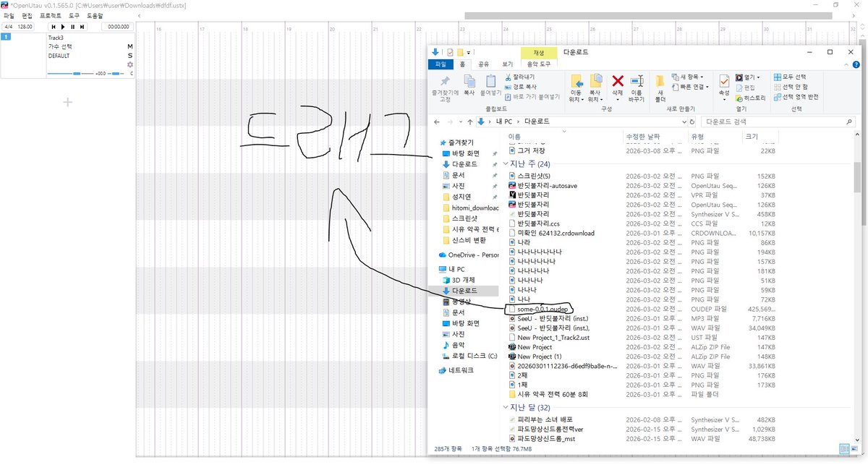This screenshot has height=465, width=868.
Task: Create a new folder with 새 폴더
Action: point(660,88)
